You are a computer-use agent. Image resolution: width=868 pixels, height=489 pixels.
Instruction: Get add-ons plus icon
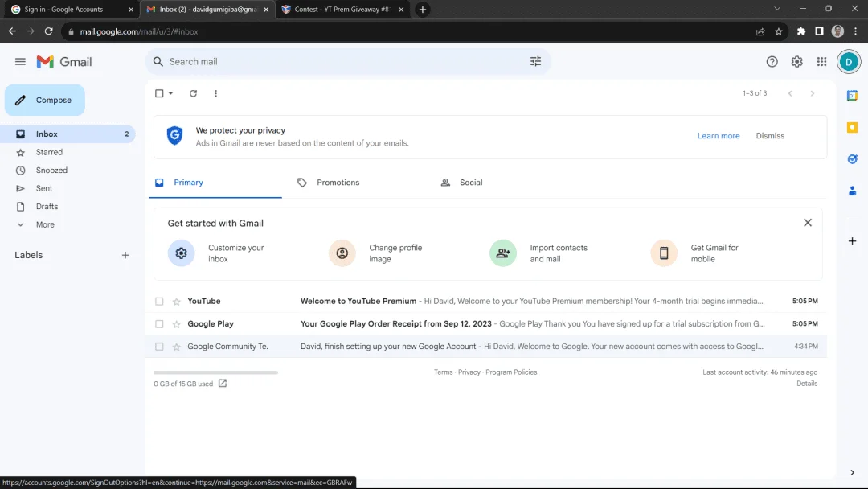(x=853, y=241)
